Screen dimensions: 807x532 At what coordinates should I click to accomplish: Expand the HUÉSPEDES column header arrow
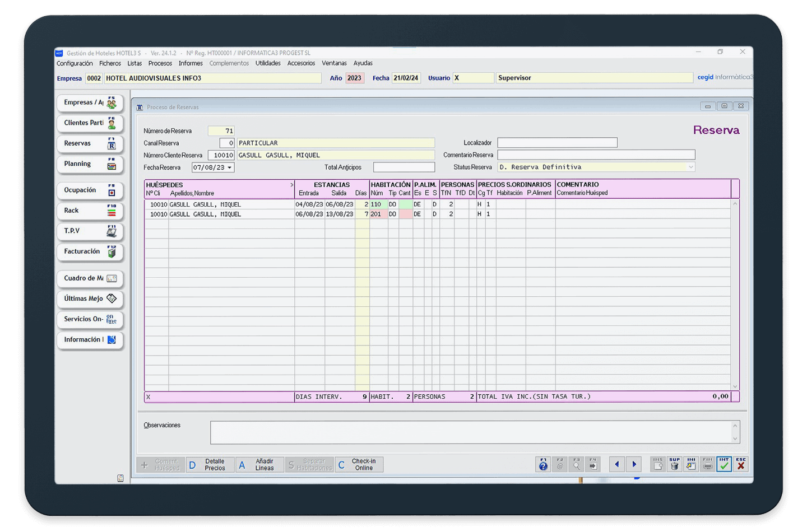point(291,185)
